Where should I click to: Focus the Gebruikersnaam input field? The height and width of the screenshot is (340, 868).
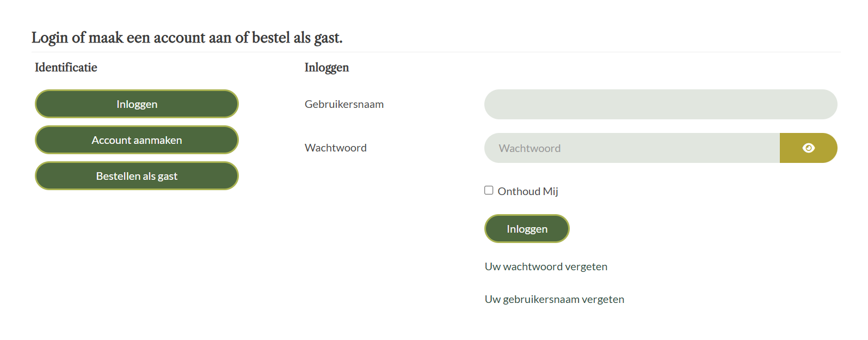pos(660,105)
